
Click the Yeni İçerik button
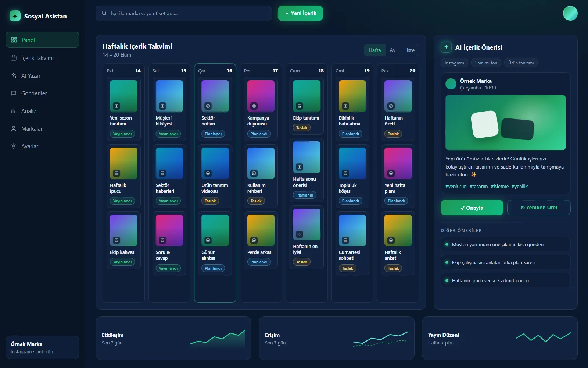[300, 13]
